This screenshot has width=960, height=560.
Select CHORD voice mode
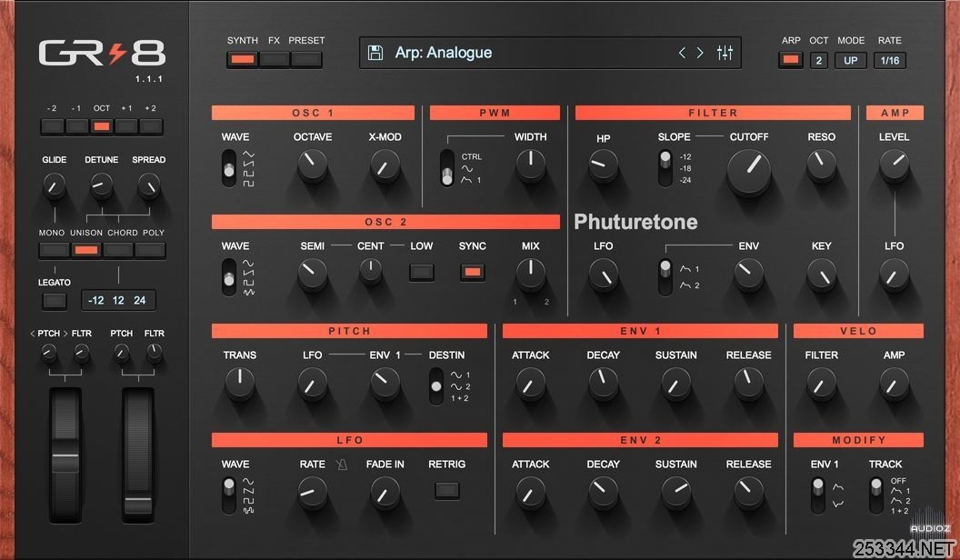[118, 250]
